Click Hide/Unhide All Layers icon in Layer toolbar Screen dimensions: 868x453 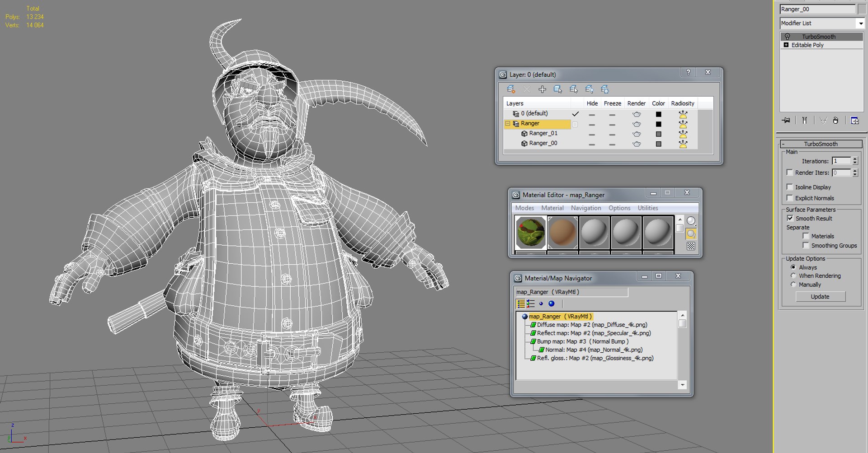point(589,89)
